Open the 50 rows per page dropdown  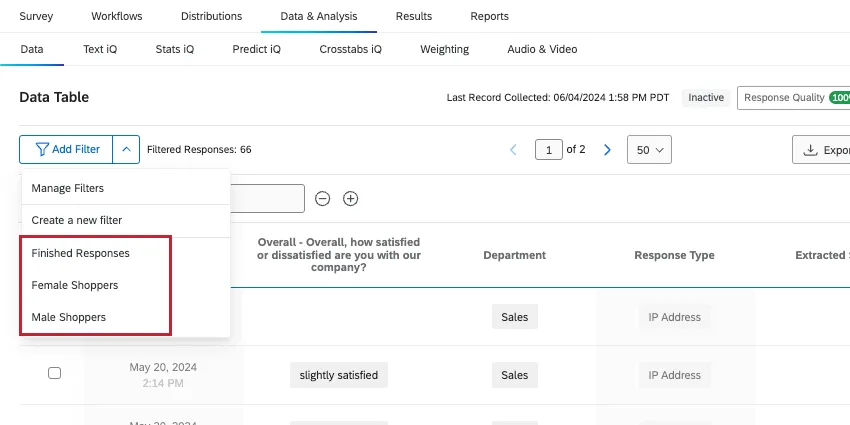coord(649,150)
